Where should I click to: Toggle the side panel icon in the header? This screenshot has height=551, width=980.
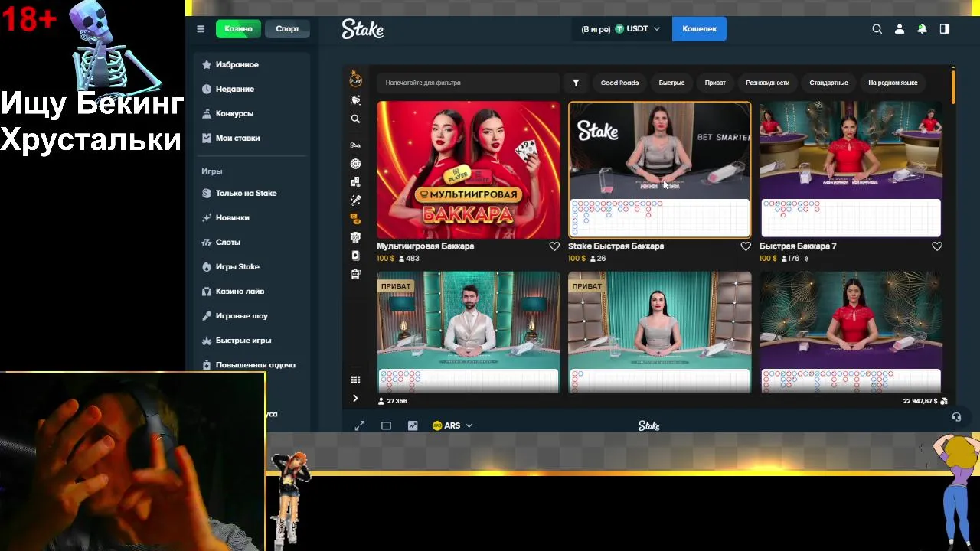pos(945,29)
